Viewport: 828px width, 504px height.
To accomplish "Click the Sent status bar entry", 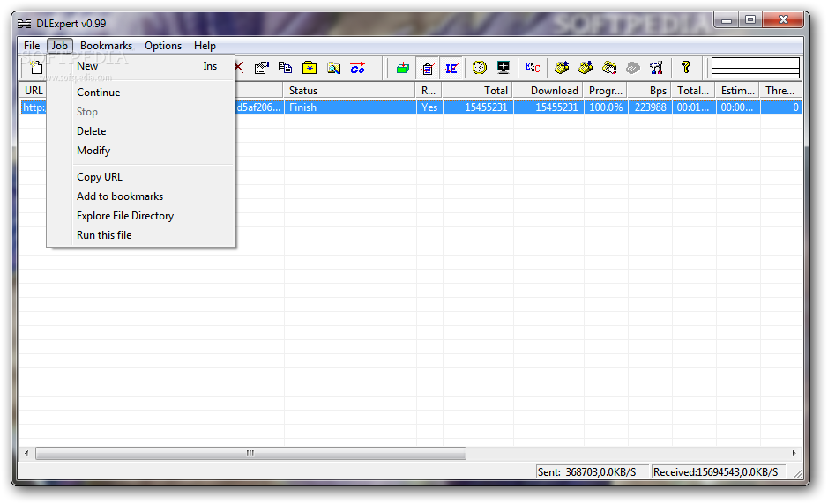I will [591, 471].
